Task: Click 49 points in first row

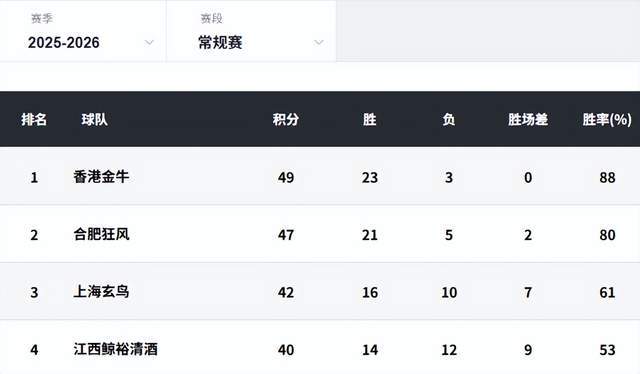Action: point(286,178)
